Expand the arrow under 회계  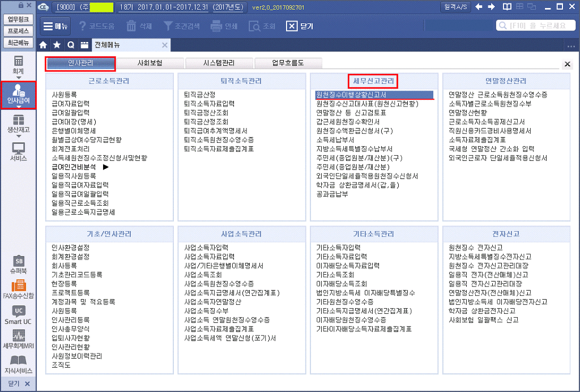(x=18, y=78)
